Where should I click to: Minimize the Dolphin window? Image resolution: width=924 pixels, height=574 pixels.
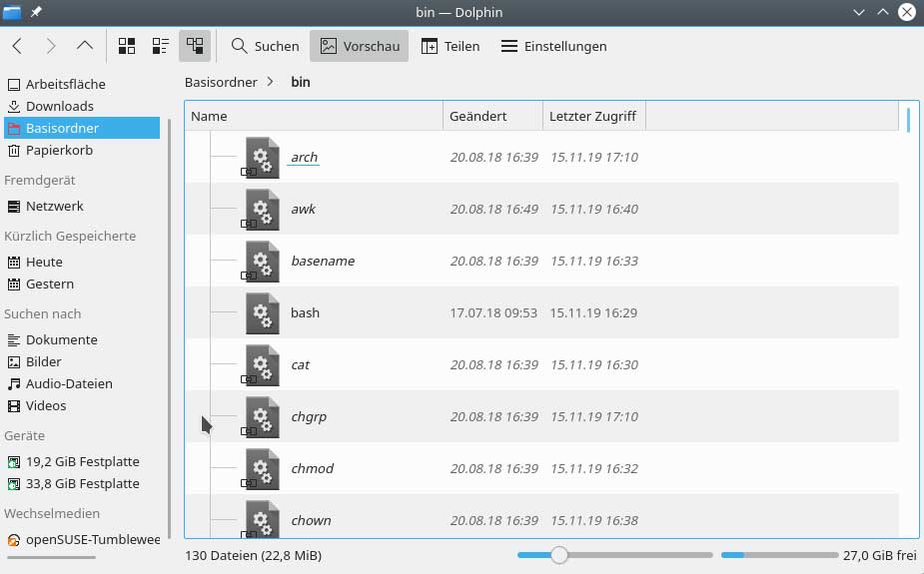point(859,12)
